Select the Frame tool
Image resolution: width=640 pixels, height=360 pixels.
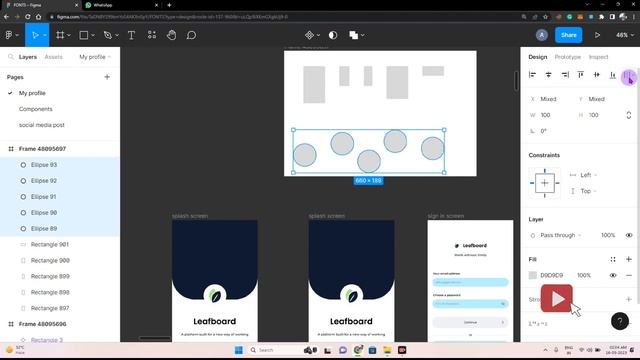click(60, 35)
